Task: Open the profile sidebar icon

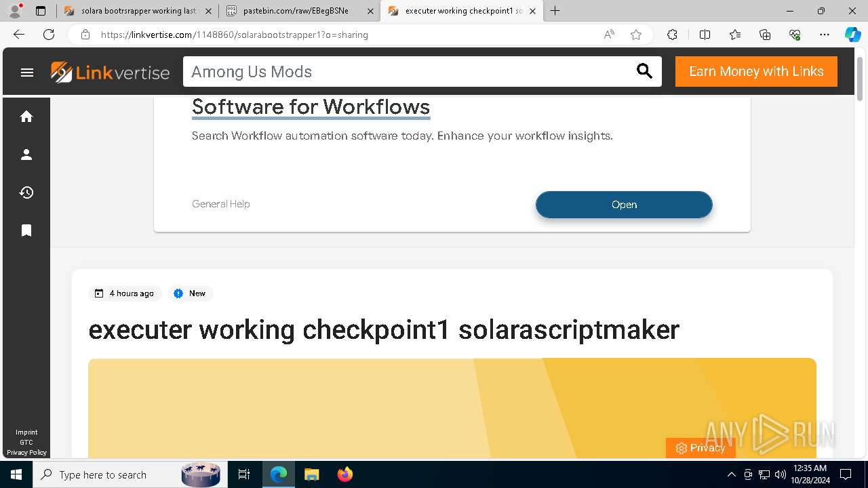Action: (x=26, y=155)
